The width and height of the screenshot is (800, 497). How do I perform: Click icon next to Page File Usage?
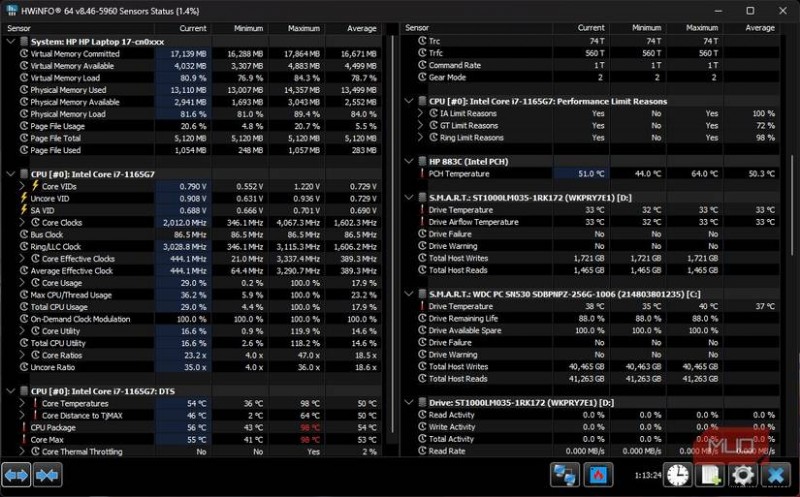pyautogui.click(x=24, y=126)
